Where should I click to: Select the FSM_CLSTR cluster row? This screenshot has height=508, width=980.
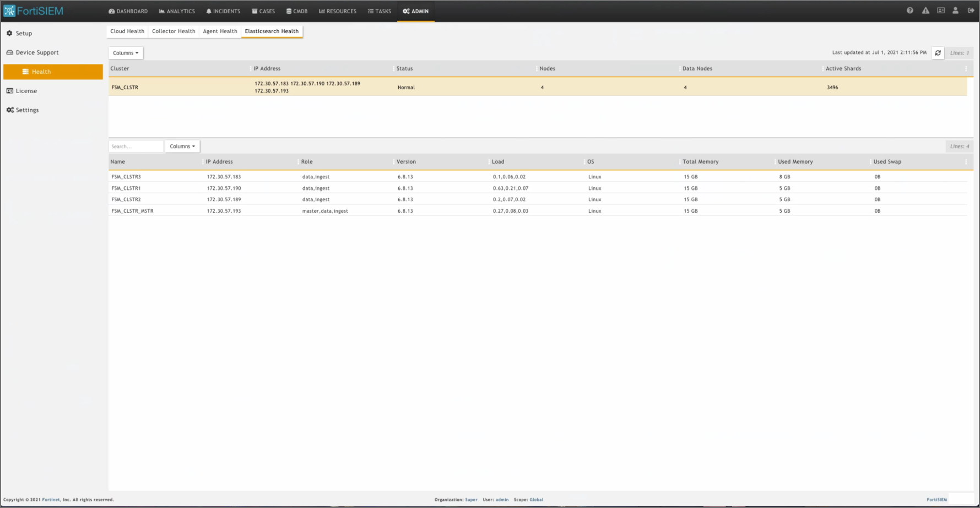click(538, 87)
